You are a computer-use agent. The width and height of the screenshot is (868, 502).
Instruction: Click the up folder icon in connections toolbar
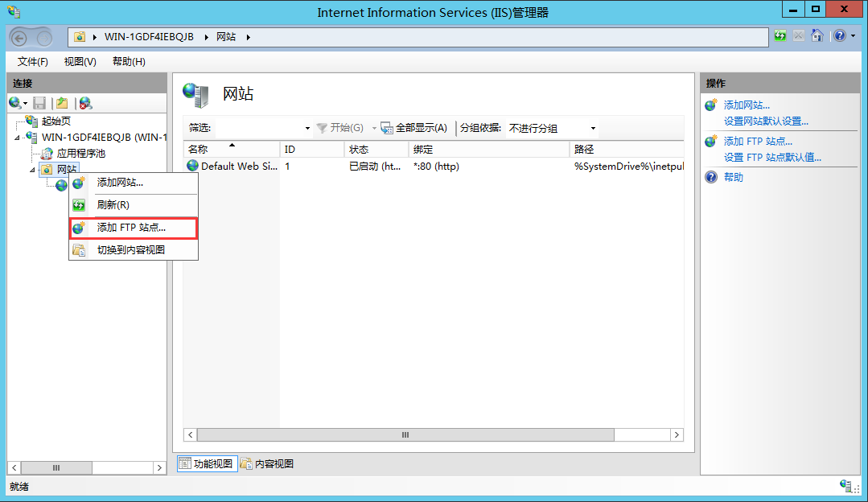(x=62, y=103)
